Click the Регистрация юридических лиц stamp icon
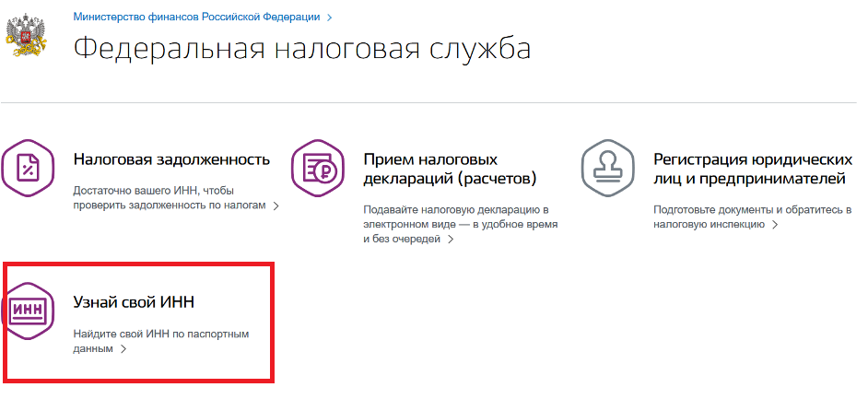 tap(608, 169)
